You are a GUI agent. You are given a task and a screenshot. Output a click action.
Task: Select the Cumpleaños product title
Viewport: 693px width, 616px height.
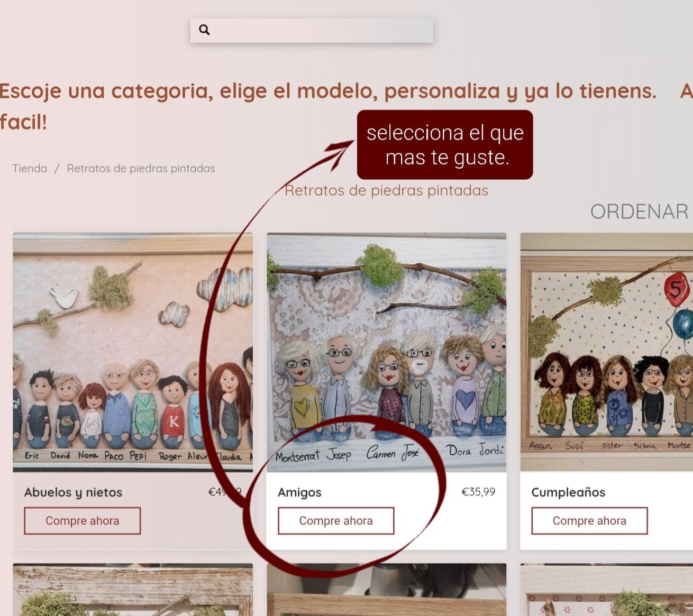tap(568, 492)
